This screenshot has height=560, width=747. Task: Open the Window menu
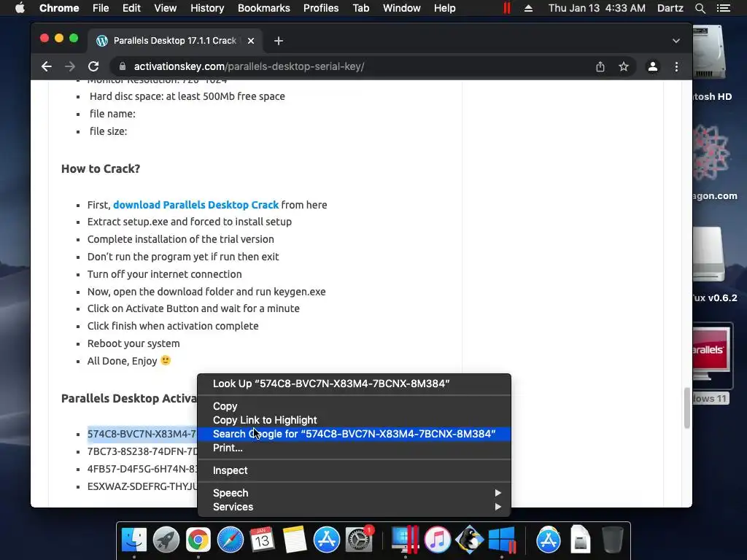(402, 8)
